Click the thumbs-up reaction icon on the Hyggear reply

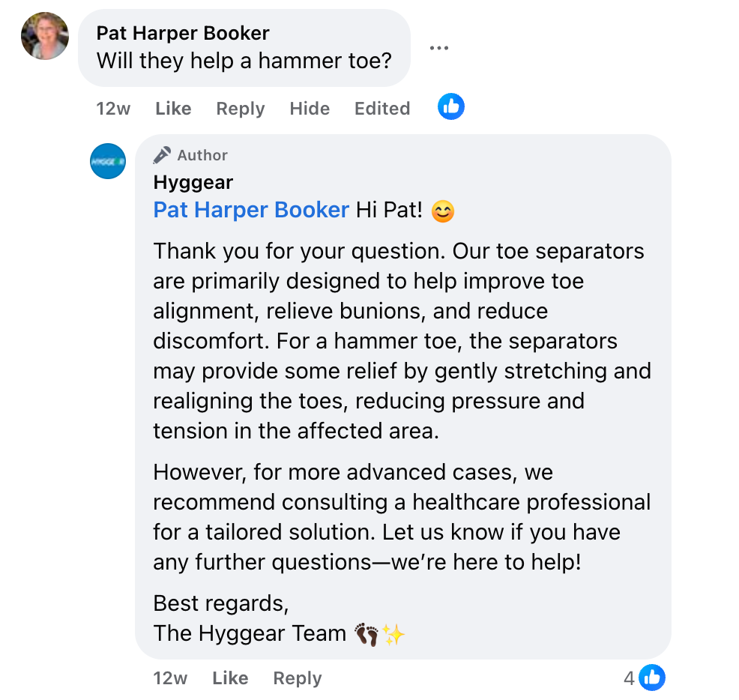click(x=652, y=678)
